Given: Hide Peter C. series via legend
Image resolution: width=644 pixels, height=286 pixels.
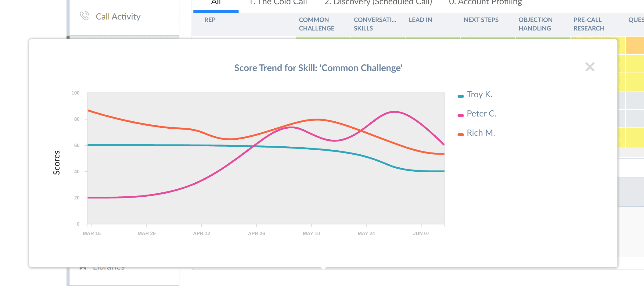Looking at the screenshot, I should click(x=481, y=114).
